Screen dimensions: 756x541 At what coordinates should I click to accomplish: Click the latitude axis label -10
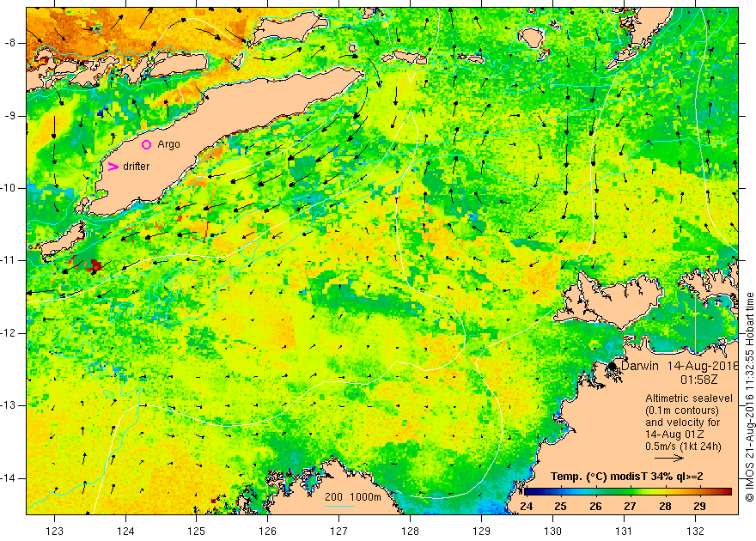point(9,188)
